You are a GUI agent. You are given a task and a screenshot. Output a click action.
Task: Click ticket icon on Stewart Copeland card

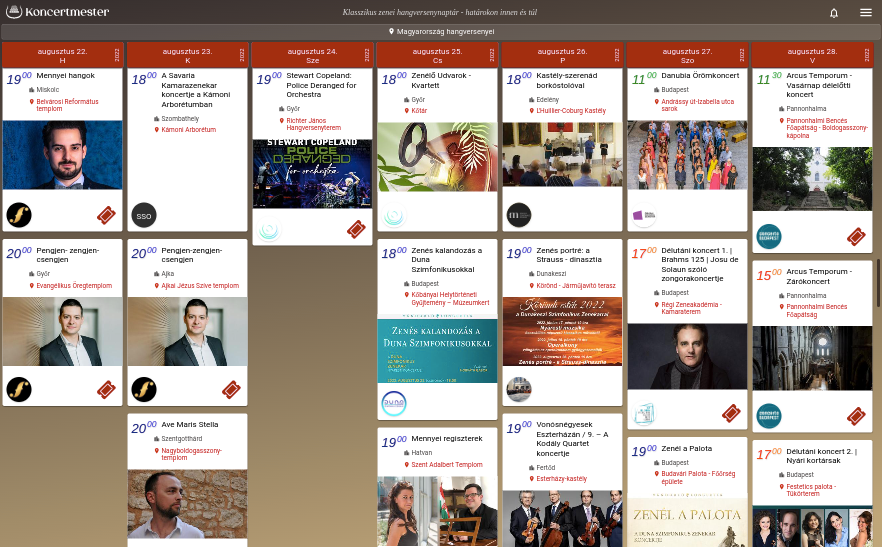(356, 229)
